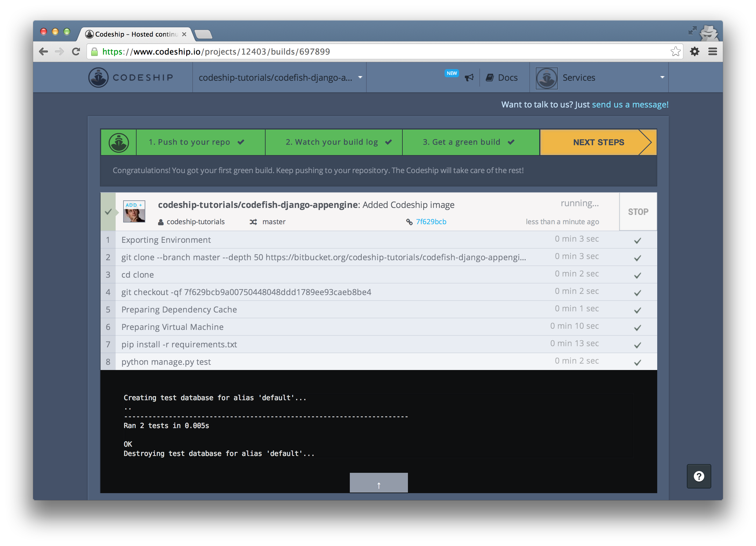Click the browser back arrow
Image resolution: width=756 pixels, height=546 pixels.
(x=44, y=52)
